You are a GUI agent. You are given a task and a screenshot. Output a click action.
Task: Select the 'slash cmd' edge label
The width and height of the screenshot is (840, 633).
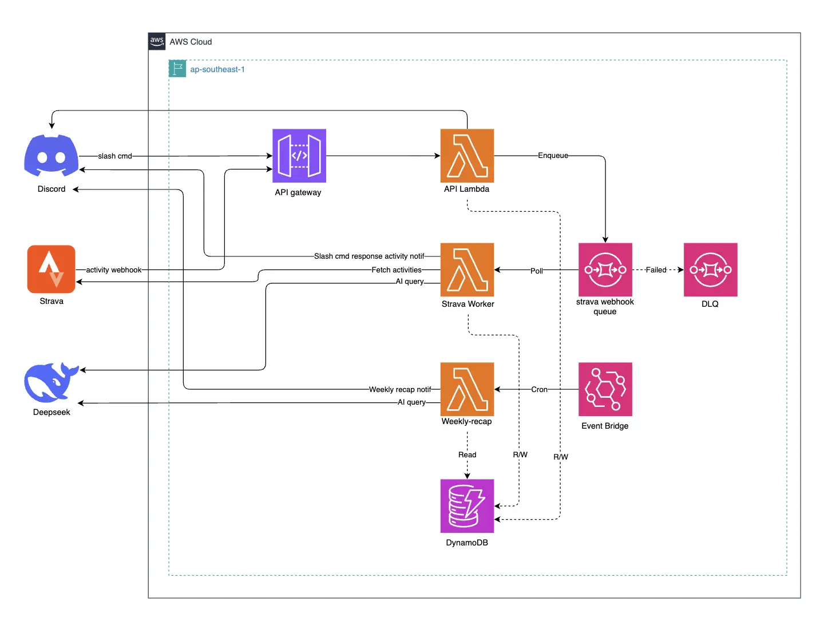(x=115, y=156)
